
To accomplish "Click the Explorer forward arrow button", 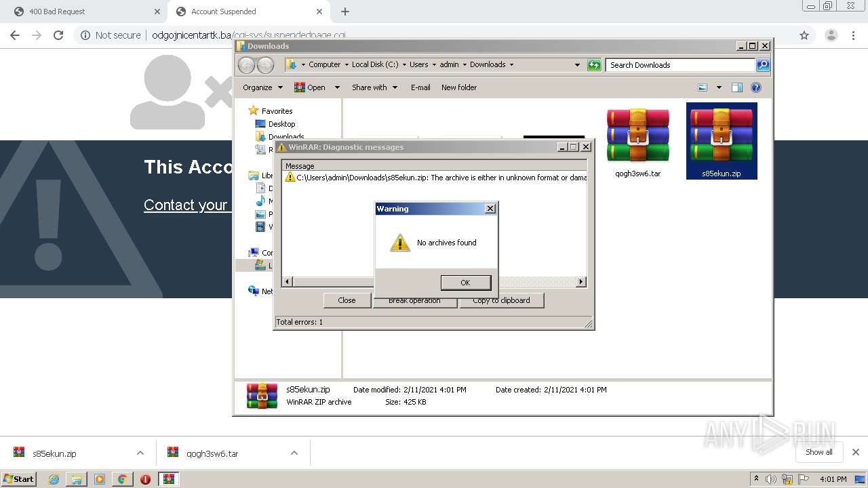I will click(265, 65).
